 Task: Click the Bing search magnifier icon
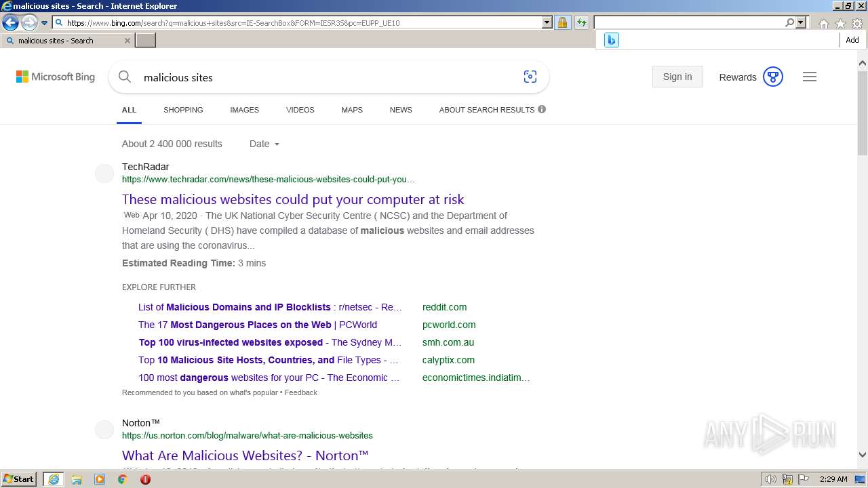125,77
